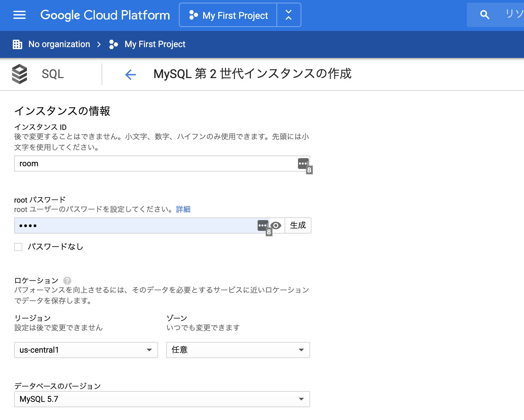Select No organization in the breadcrumb
The image size is (524, 420).
point(59,44)
